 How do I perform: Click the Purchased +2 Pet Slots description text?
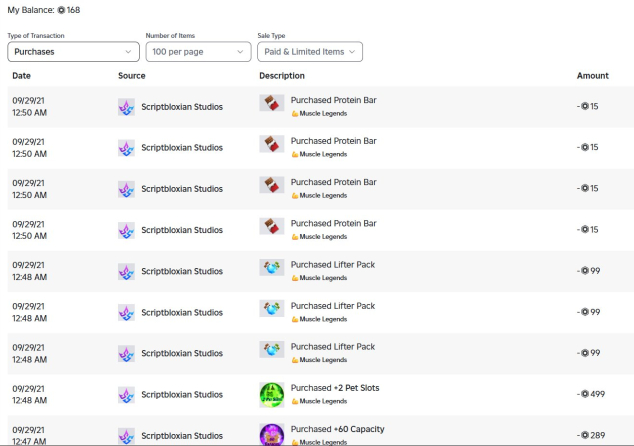coord(334,388)
